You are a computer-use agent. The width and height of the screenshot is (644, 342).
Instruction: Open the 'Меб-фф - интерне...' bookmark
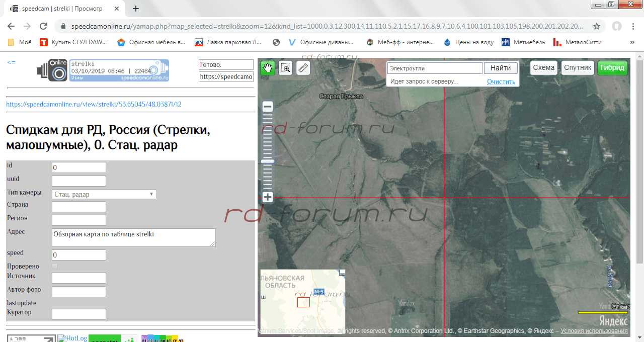[400, 42]
